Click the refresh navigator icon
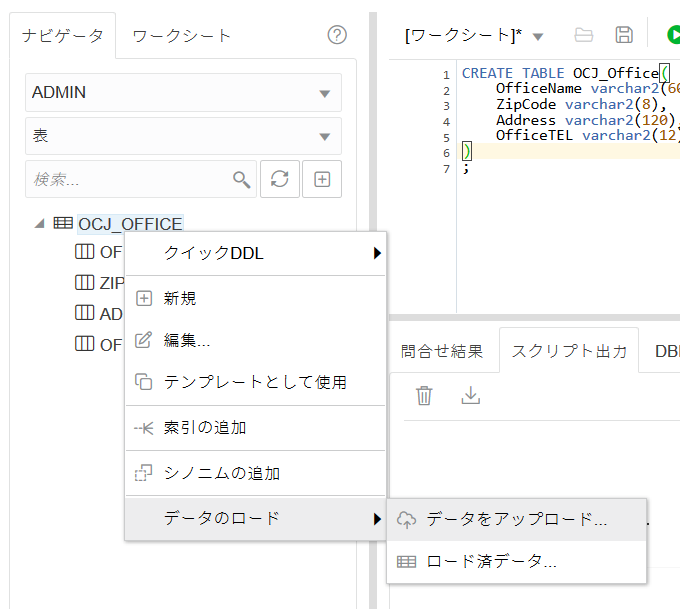Image resolution: width=680 pixels, height=609 pixels. 280,179
